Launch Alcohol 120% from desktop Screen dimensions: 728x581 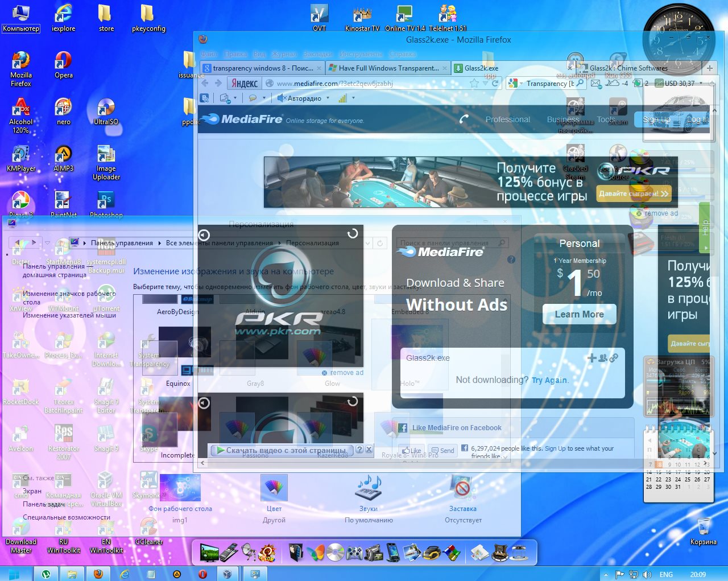[21, 116]
